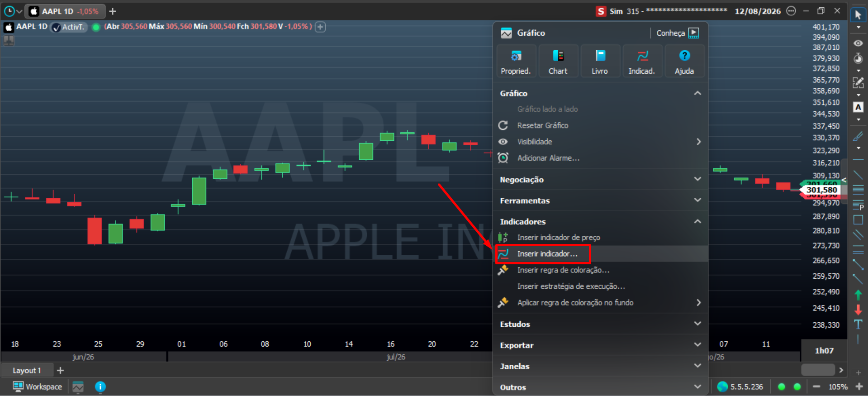
Task: Collapse the Indicadores section
Action: click(697, 221)
